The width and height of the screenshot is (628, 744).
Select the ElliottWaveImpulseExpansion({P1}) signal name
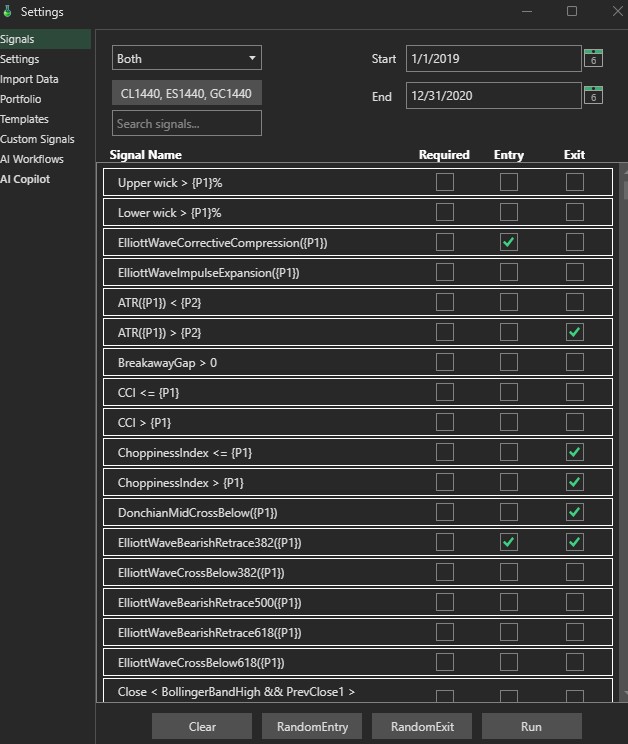(x=209, y=273)
